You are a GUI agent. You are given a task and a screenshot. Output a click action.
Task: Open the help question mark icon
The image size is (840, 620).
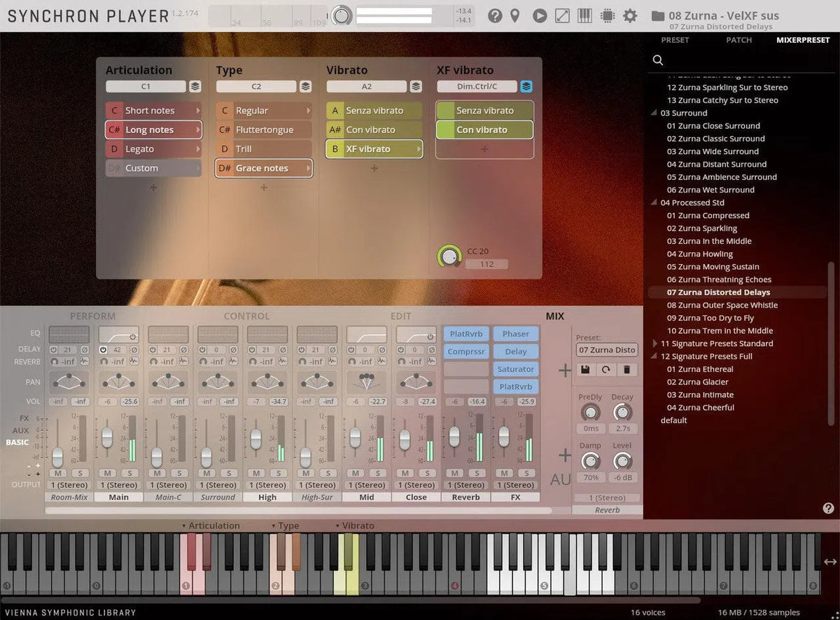pyautogui.click(x=495, y=15)
